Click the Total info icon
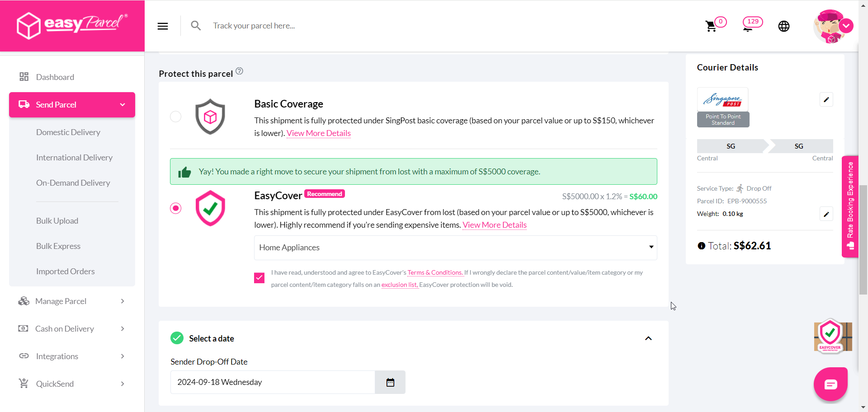The image size is (868, 412). click(x=701, y=246)
